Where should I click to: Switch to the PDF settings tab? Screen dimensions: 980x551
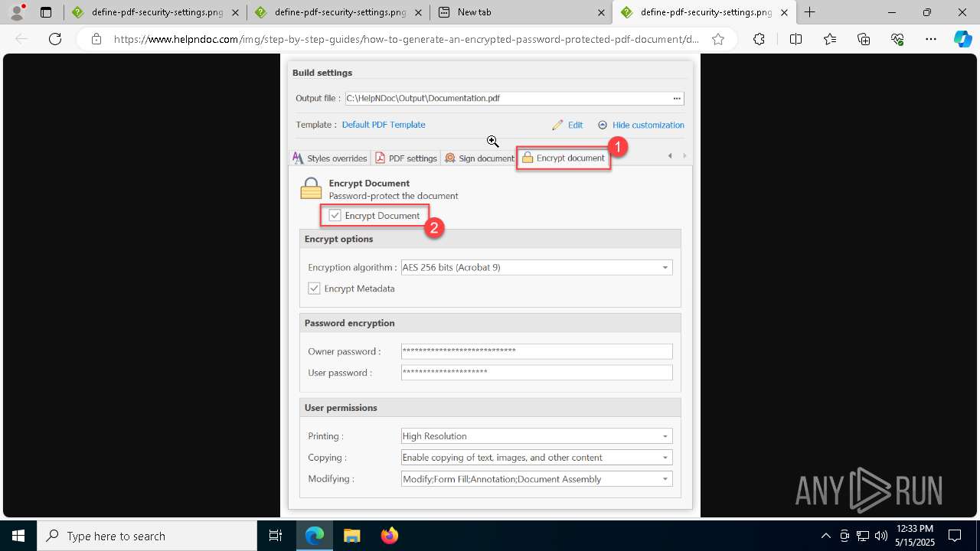click(x=406, y=158)
